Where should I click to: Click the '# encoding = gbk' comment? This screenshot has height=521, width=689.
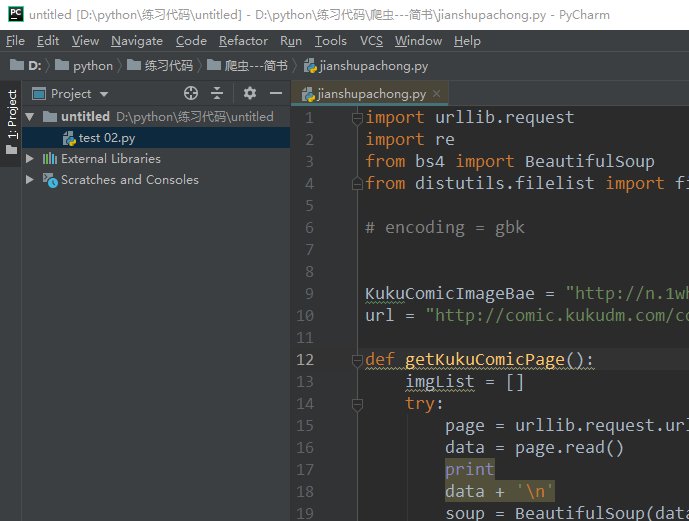(445, 228)
